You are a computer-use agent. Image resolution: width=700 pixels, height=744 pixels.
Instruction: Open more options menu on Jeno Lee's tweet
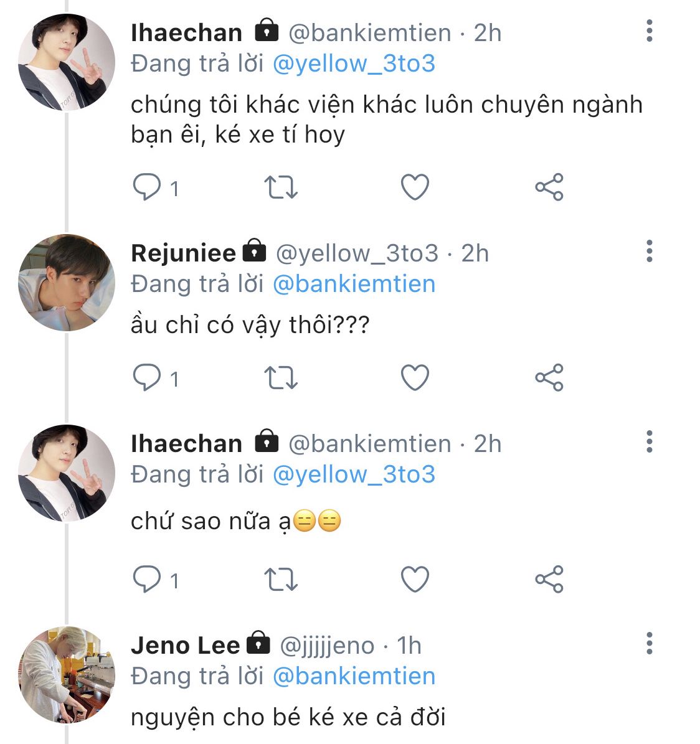[x=649, y=643]
